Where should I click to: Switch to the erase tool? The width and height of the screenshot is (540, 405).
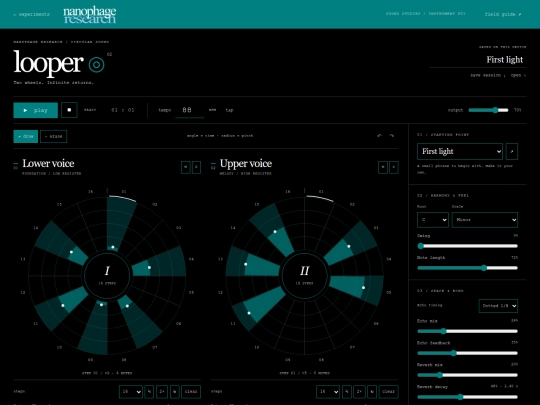pos(53,136)
